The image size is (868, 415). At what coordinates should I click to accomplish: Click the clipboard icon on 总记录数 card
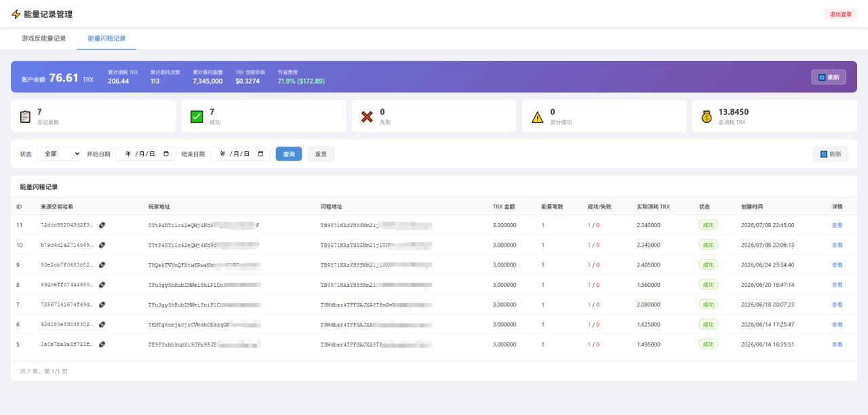point(26,117)
